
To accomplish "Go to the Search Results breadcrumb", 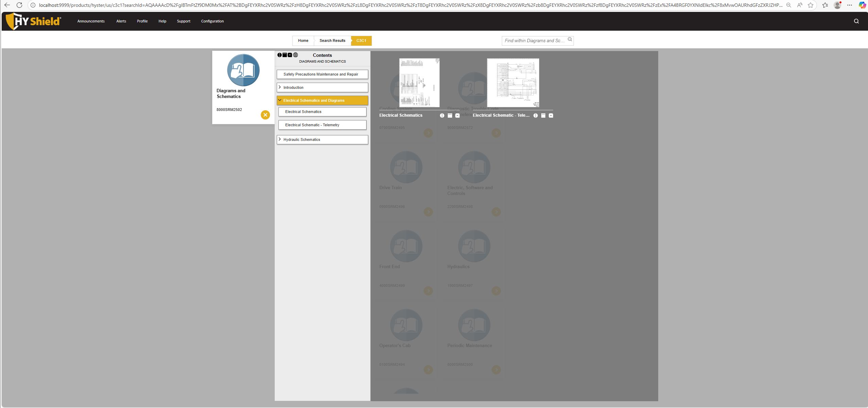I will point(332,40).
